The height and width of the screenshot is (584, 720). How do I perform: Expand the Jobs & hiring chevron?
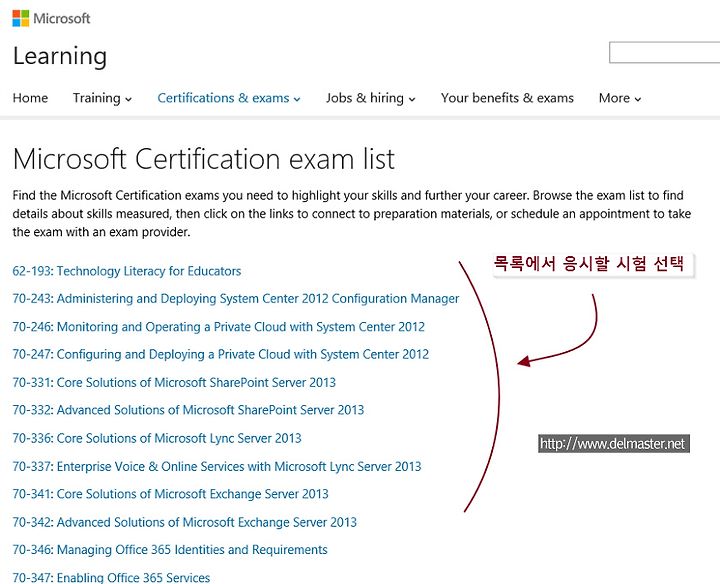pos(412,99)
